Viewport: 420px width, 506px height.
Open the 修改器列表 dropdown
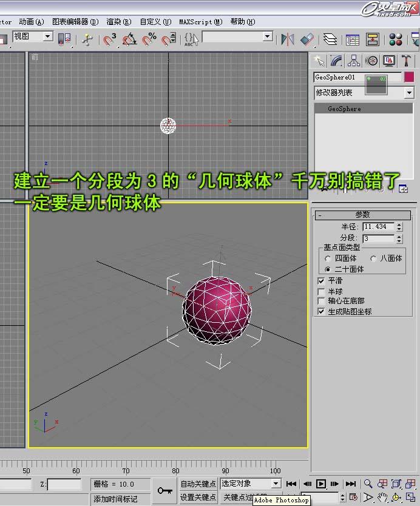[x=408, y=93]
